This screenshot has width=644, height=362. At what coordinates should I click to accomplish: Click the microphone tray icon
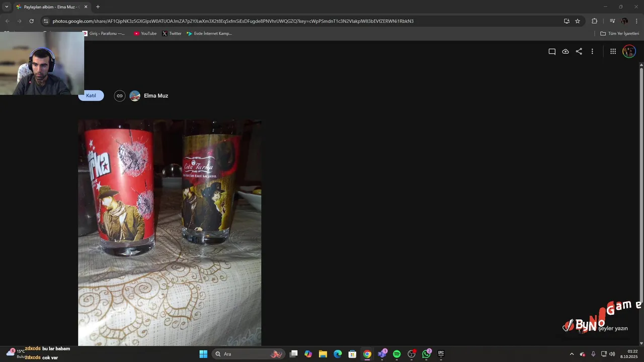click(593, 354)
